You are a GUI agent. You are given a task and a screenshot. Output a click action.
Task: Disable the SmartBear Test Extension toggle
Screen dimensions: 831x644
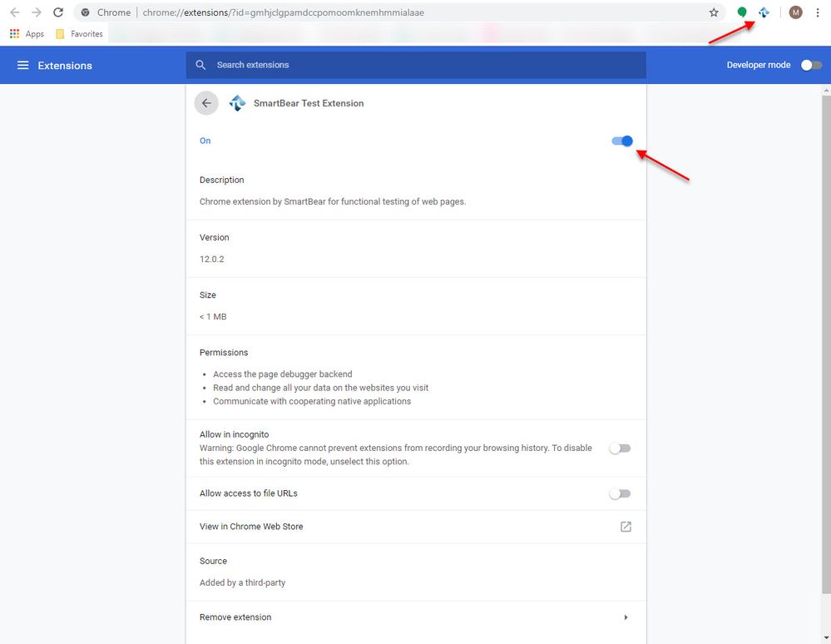point(622,141)
